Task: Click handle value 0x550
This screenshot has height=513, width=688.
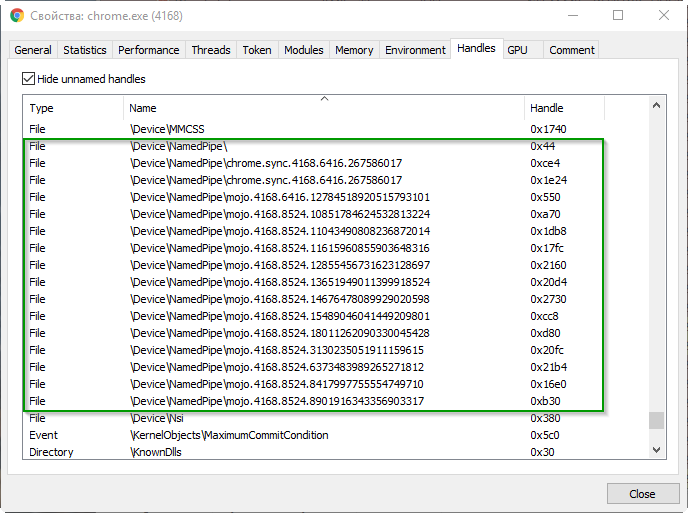Action: [x=545, y=197]
